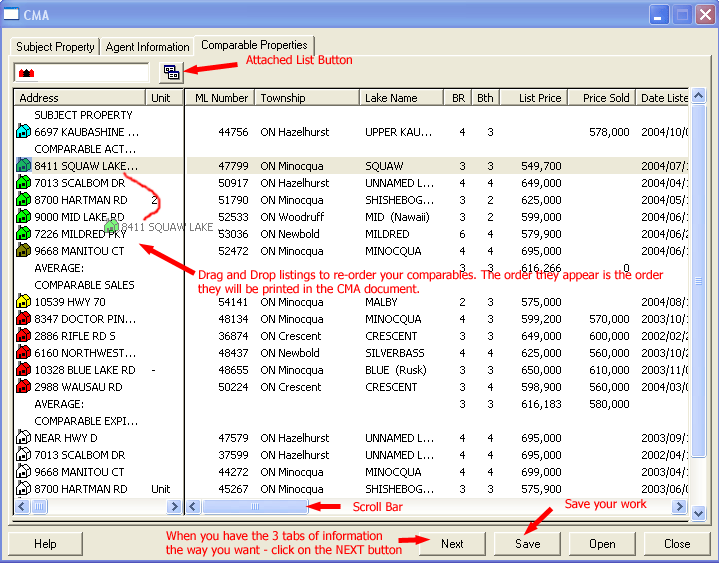The image size is (719, 563).
Task: Click the Open button
Action: [601, 544]
